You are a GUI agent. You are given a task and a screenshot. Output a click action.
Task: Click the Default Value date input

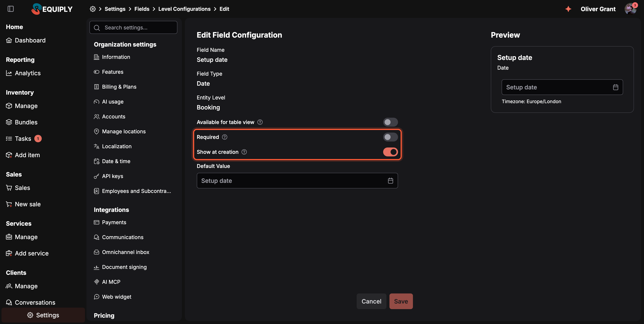[297, 181]
